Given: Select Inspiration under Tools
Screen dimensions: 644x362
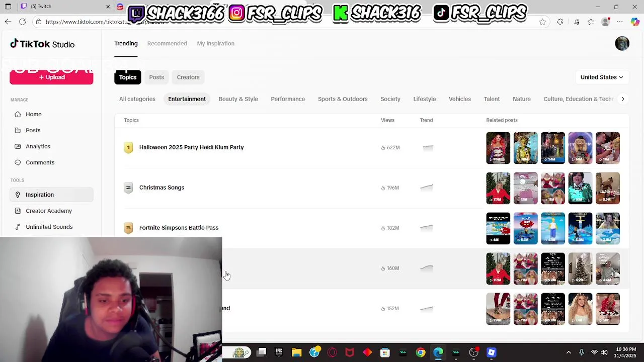Looking at the screenshot, I should tap(51, 195).
